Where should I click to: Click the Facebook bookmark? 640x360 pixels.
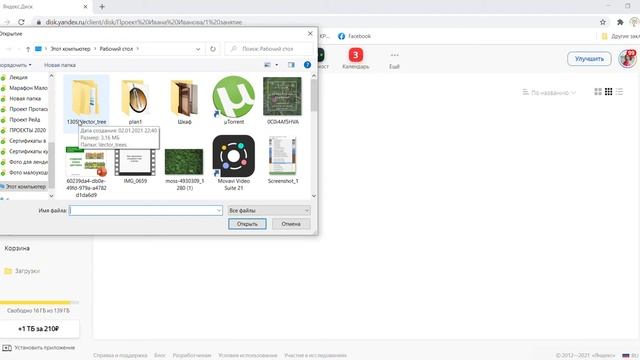[354, 36]
